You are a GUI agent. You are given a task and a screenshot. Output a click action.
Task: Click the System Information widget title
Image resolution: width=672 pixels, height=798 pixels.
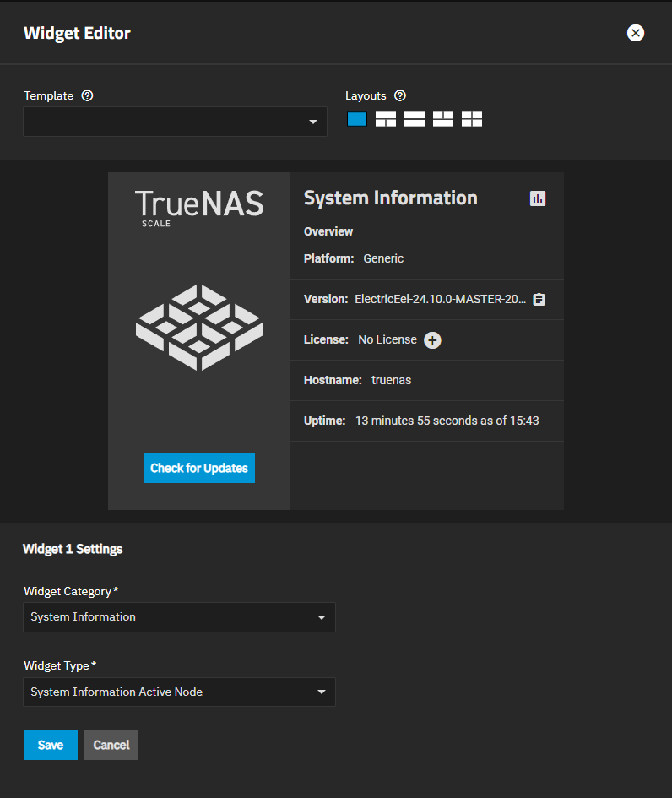(390, 198)
